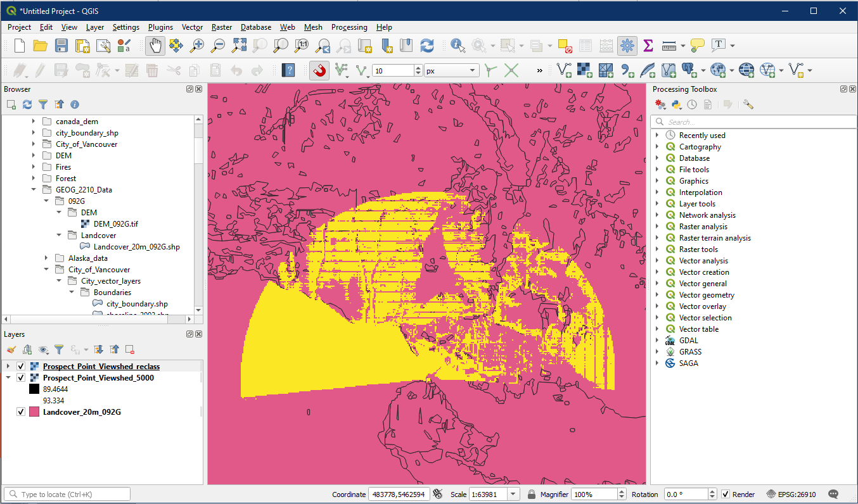Collapse the GEOG_2210_Data folder
This screenshot has width=858, height=504.
34,189
